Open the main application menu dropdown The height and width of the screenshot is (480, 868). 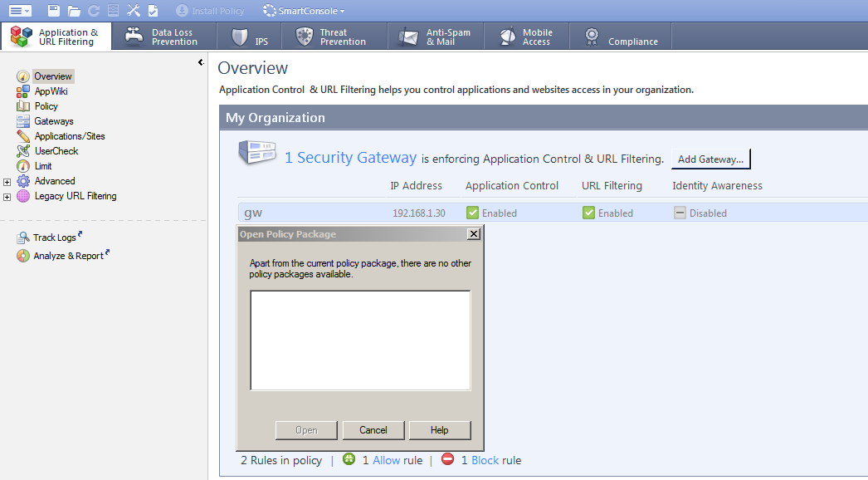coord(20,11)
